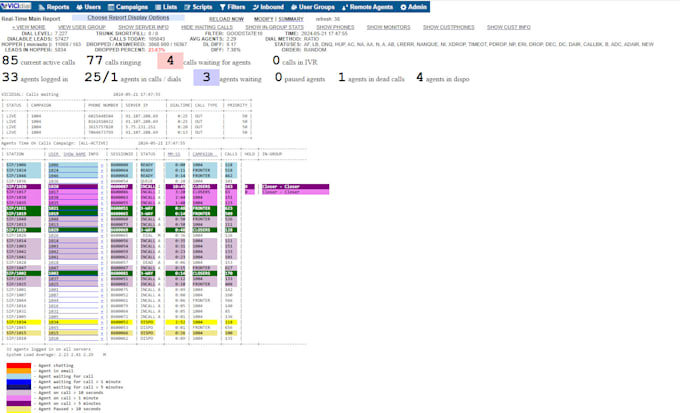Click SHOW MONITORS link
The height and width of the screenshot is (413, 680).
[389, 27]
